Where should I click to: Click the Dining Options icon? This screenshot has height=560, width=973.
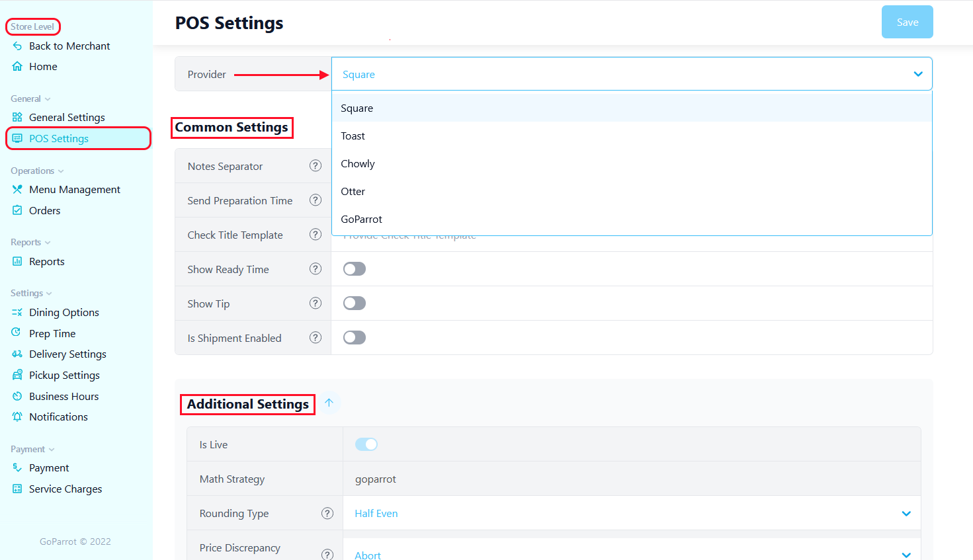[x=17, y=312]
